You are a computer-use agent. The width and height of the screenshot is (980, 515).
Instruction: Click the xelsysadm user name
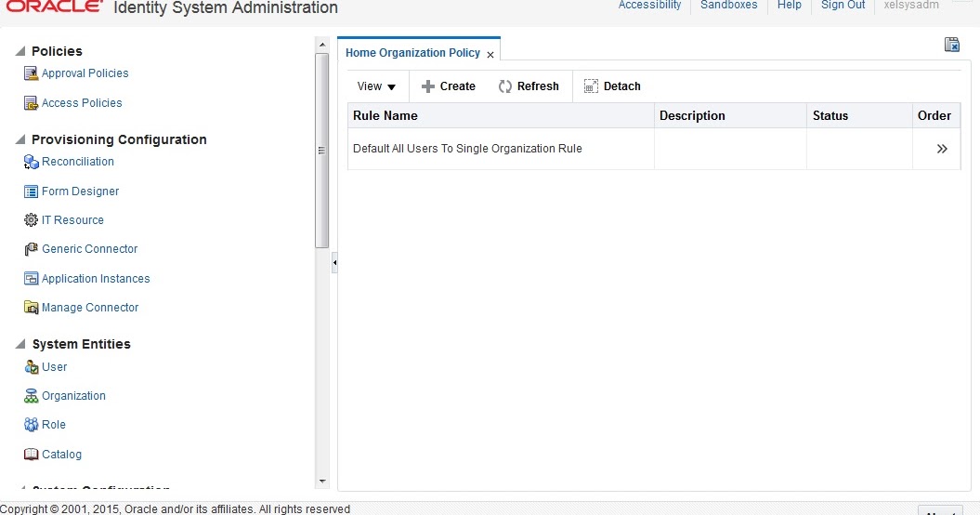coord(911,5)
